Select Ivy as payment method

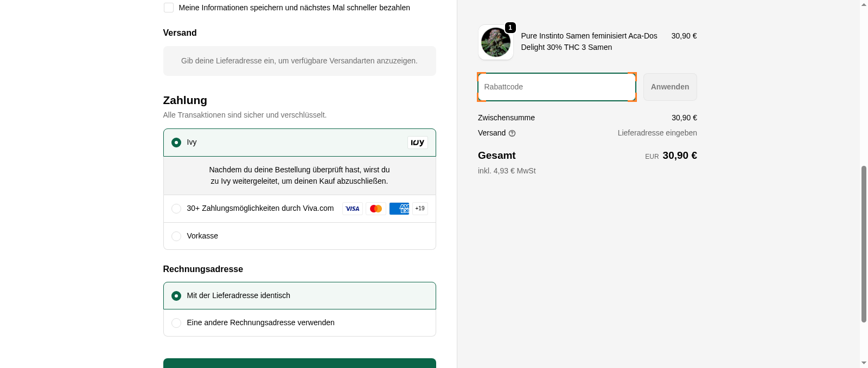pos(176,142)
